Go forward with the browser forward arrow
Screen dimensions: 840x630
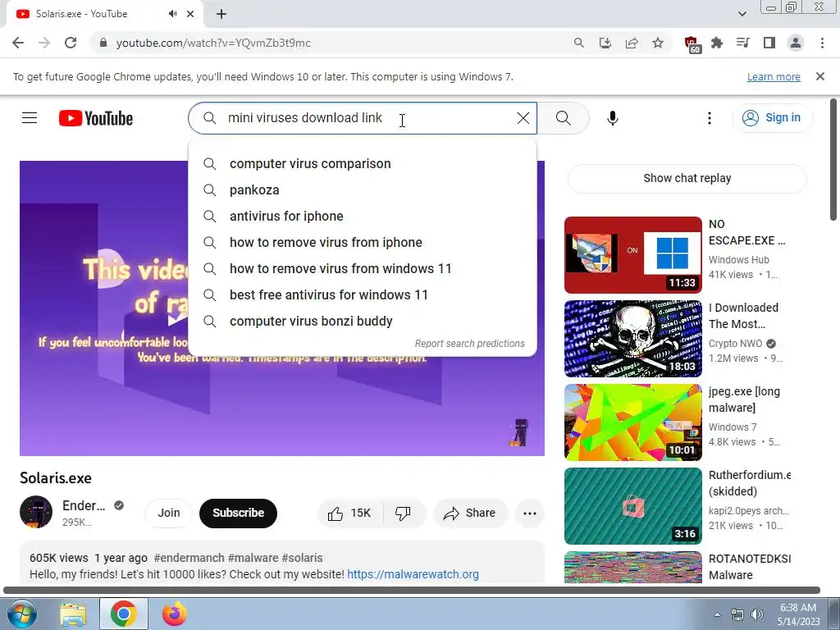tap(44, 43)
